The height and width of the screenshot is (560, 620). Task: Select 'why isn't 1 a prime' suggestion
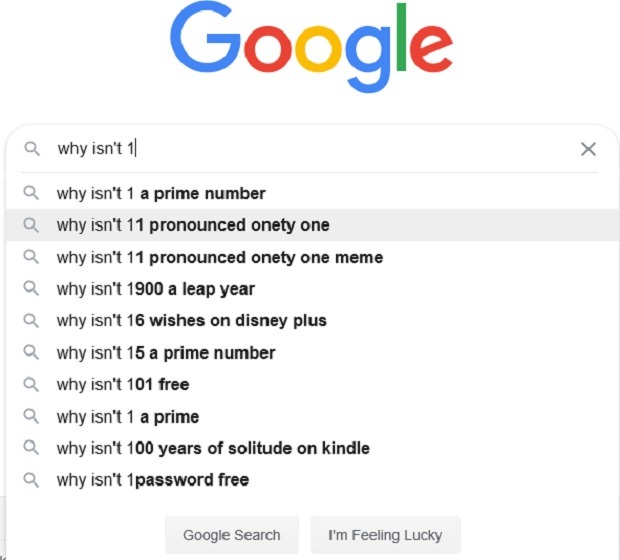click(x=312, y=416)
